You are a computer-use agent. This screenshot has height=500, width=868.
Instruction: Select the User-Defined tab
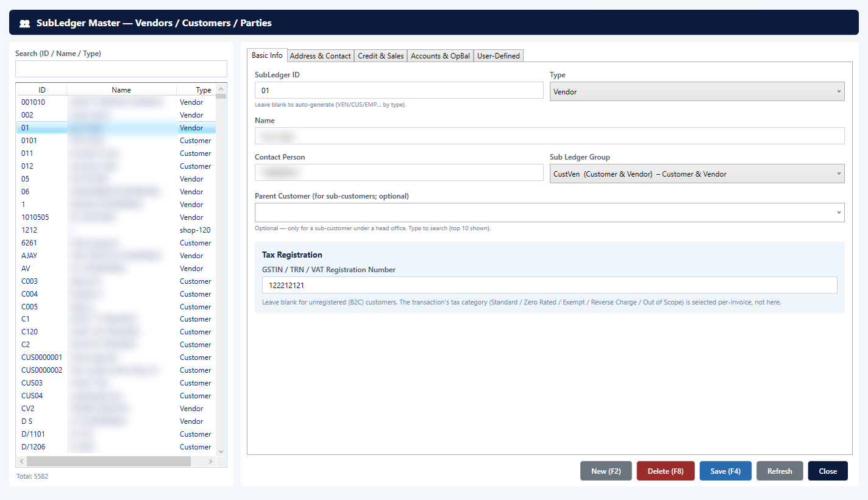click(x=499, y=55)
